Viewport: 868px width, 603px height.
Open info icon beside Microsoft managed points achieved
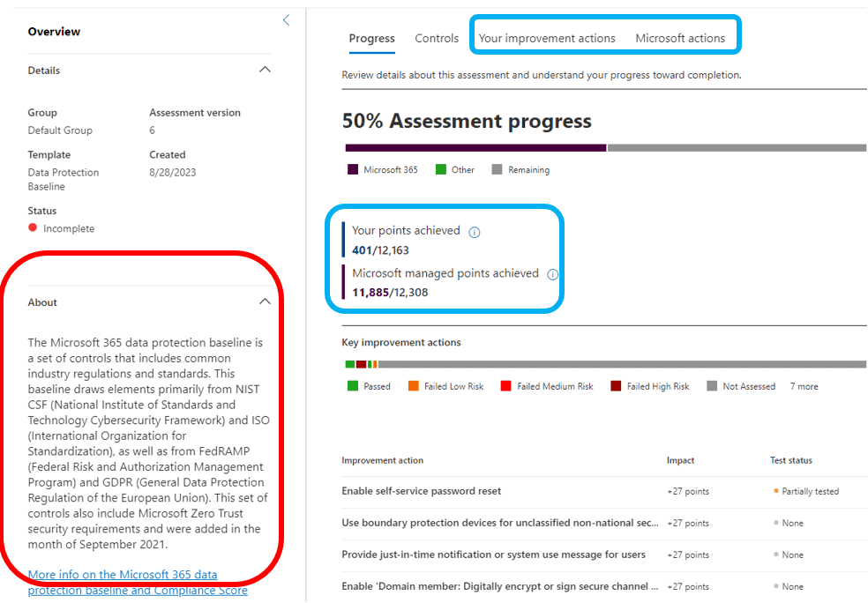(552, 274)
